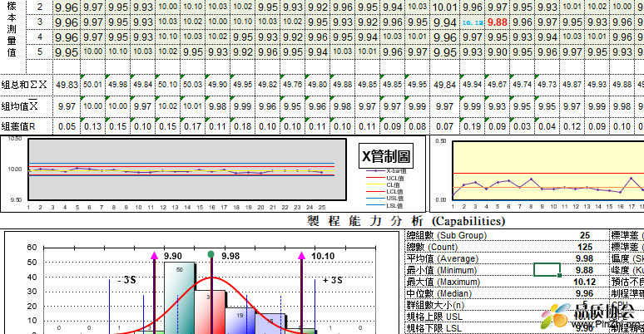Viewport: 644px width, 334px height.
Task: Click the 组均值X̄ row label
Action: tap(20, 106)
